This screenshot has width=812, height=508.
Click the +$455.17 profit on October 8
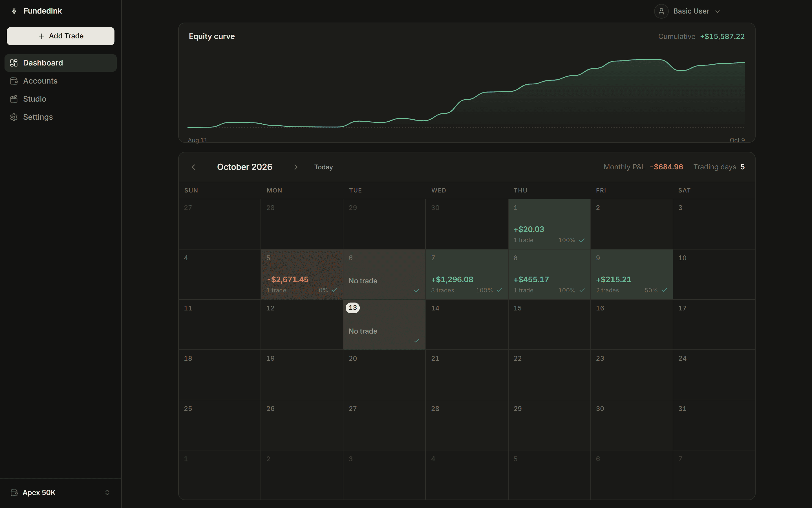531,279
